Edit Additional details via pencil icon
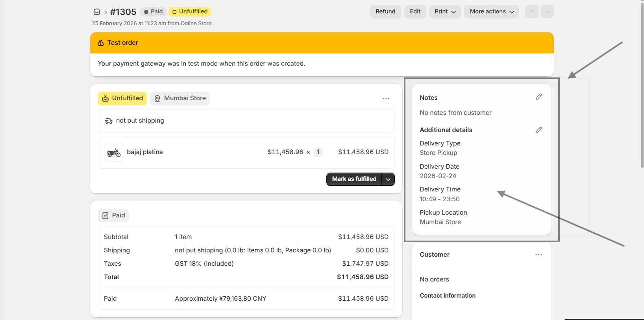The width and height of the screenshot is (644, 320). pos(539,130)
